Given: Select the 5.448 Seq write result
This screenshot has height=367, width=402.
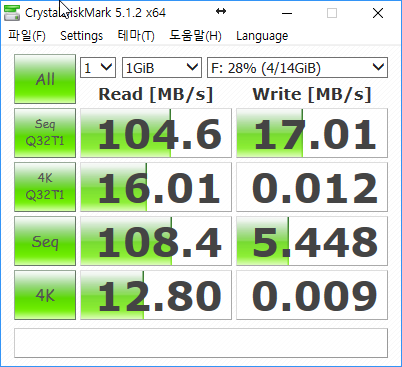Looking at the screenshot, I should click(312, 241).
